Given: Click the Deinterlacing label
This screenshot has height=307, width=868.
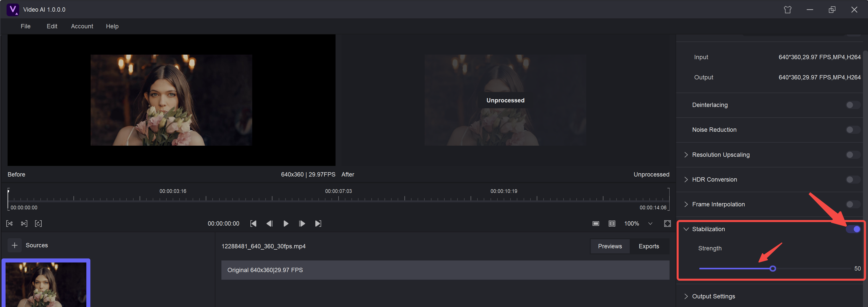Looking at the screenshot, I should (710, 105).
